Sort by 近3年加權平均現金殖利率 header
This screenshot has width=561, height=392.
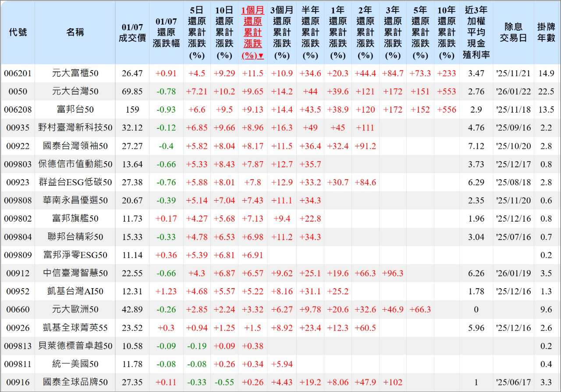tap(476, 32)
